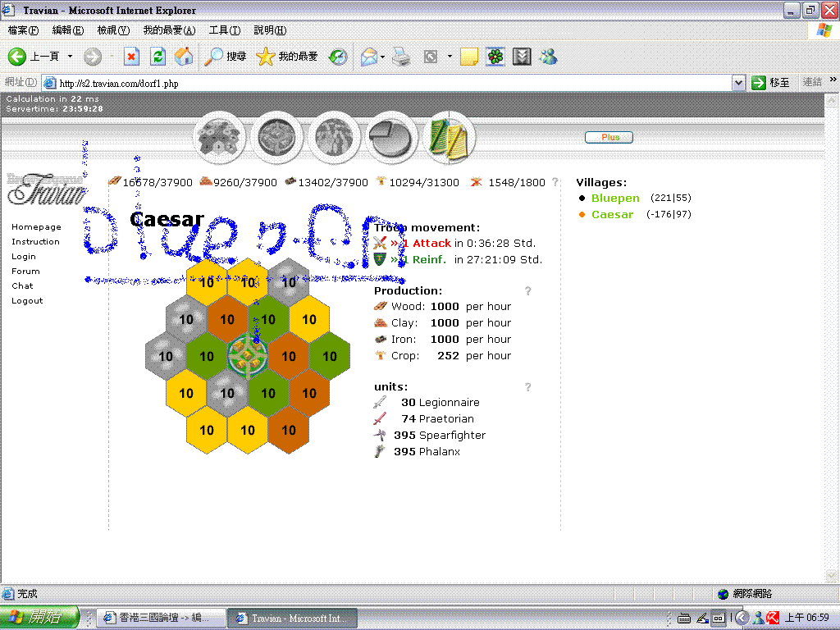Click the IE Stop toolbar icon
The height and width of the screenshot is (630, 840).
point(131,57)
